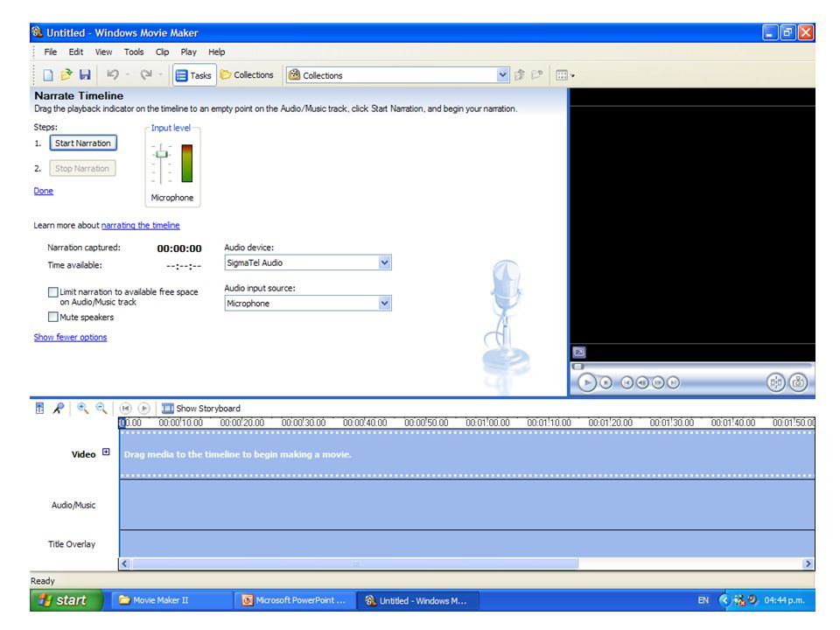
Task: Stop the monitor playback
Action: (x=605, y=382)
